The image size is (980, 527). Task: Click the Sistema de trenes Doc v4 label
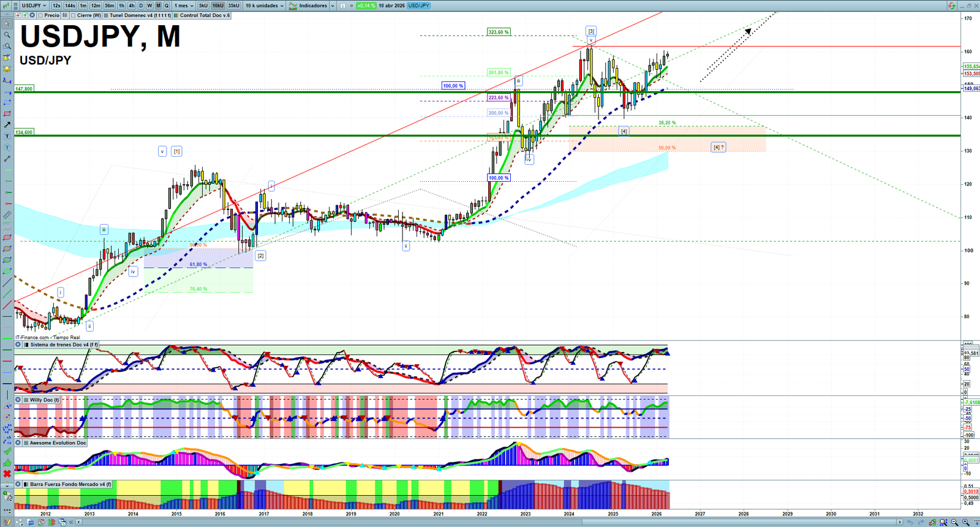click(64, 345)
